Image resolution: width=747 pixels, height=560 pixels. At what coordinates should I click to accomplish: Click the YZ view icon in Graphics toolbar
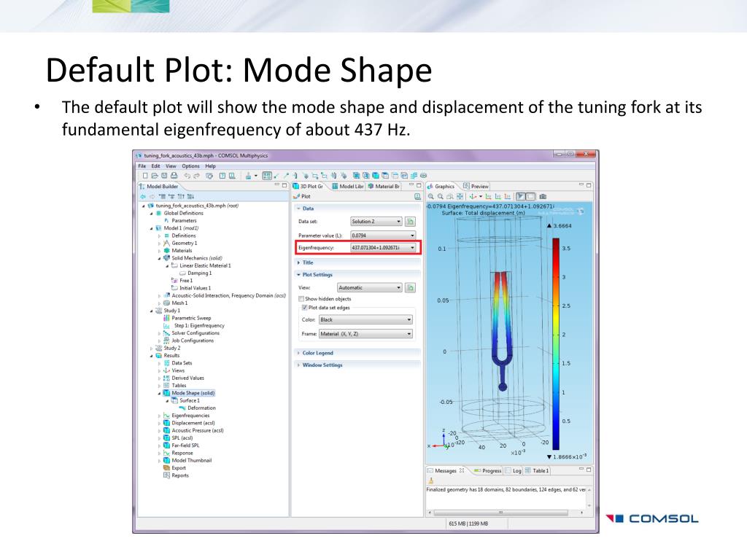click(498, 196)
